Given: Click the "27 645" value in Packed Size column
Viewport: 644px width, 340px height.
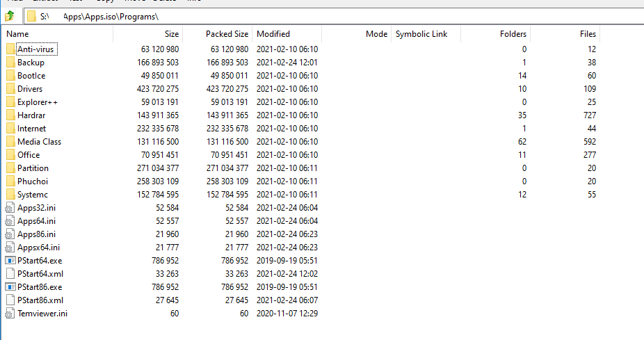Looking at the screenshot, I should (236, 300).
